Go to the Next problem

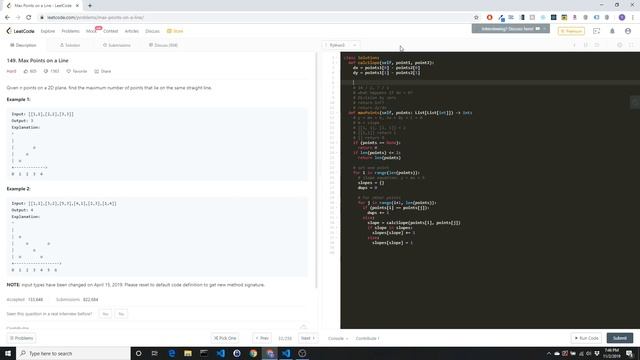pyautogui.click(x=308, y=338)
